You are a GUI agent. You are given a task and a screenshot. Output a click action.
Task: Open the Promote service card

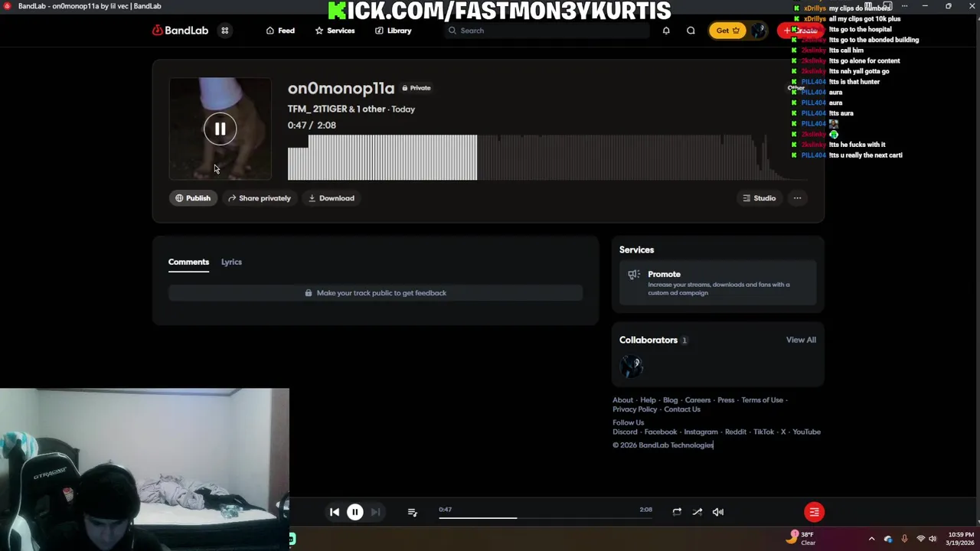[x=717, y=283]
